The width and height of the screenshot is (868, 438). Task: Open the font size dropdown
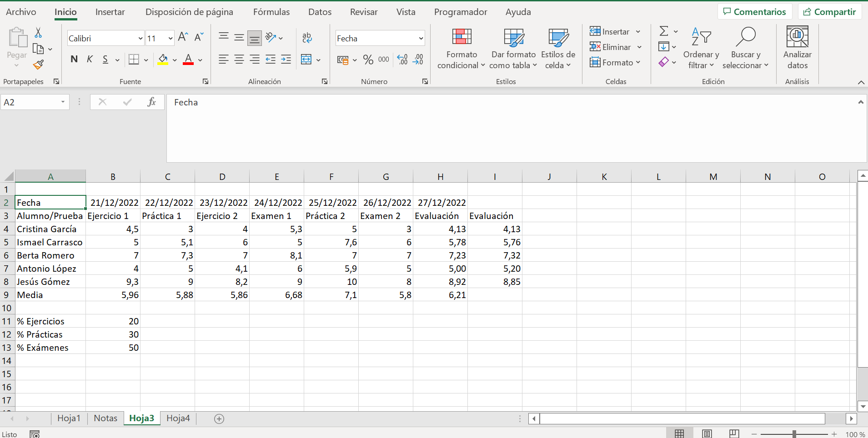(170, 39)
